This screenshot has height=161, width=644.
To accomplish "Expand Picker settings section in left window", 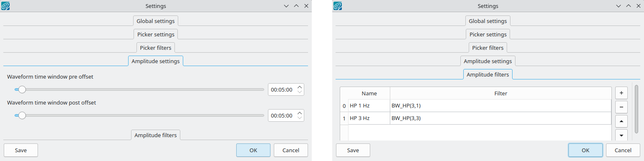I will point(156,34).
